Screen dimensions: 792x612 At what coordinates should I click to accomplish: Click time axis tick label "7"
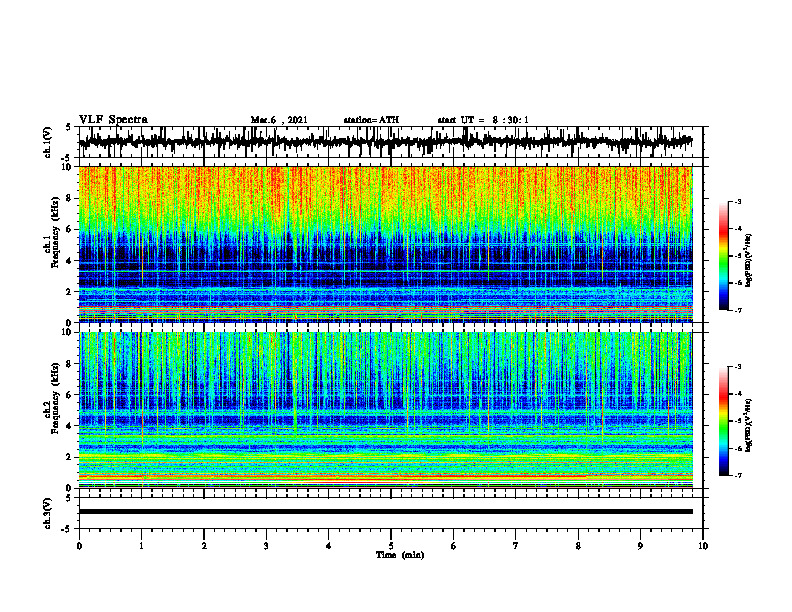click(x=516, y=546)
